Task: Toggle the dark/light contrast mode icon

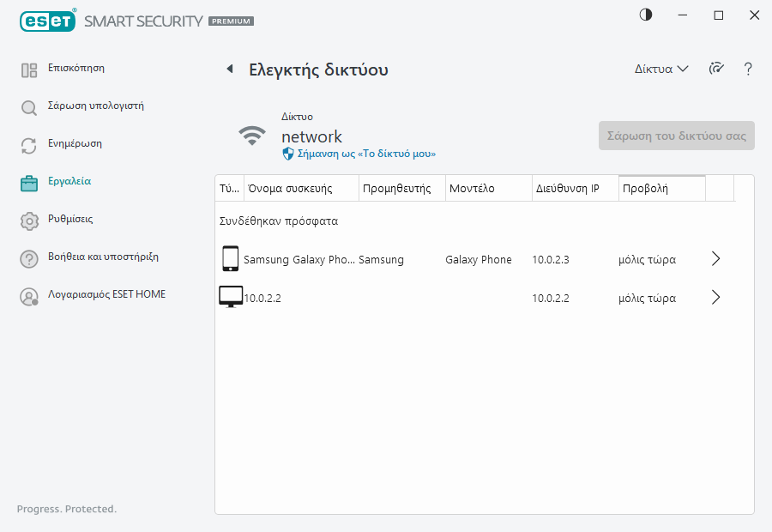Action: point(645,15)
